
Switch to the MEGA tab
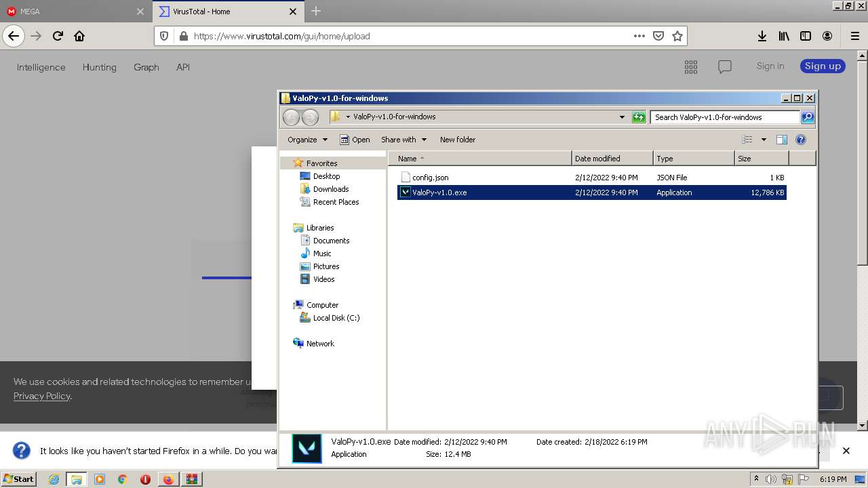click(75, 12)
